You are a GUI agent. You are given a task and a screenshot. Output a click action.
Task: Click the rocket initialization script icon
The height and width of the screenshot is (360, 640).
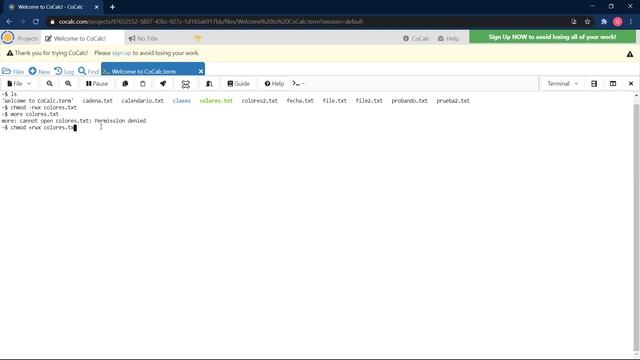(163, 84)
